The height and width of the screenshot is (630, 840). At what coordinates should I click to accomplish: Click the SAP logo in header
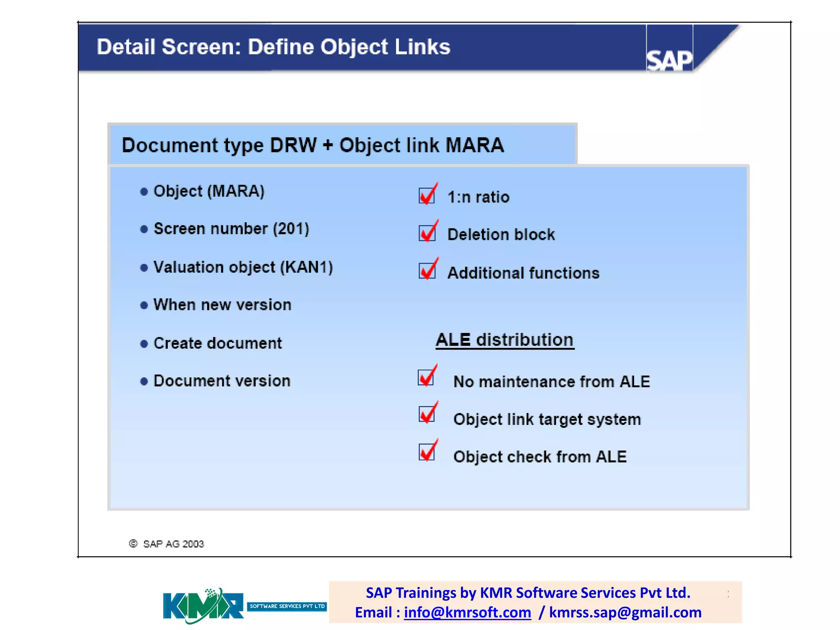click(669, 60)
